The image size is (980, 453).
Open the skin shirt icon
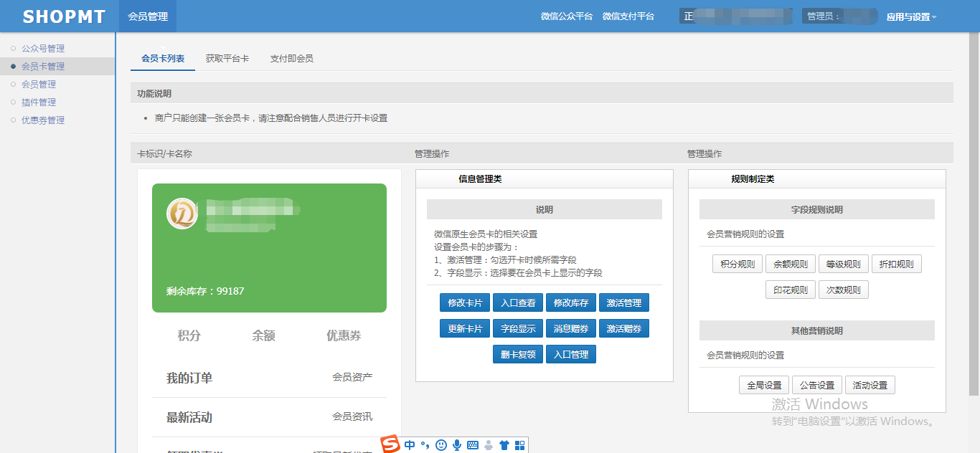coord(504,445)
